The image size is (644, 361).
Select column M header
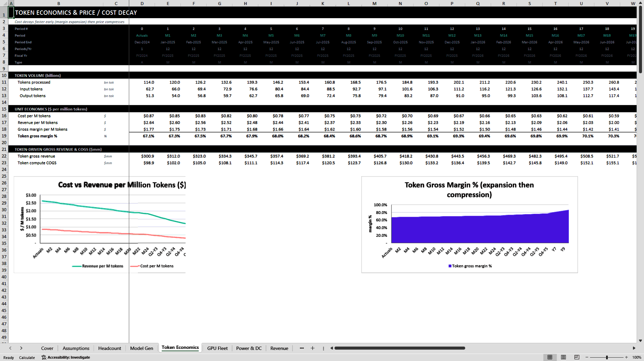point(374,3)
